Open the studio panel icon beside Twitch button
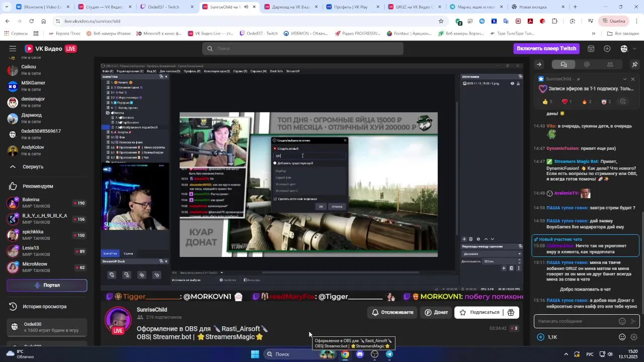Viewport: 644px width, 362px height. click(x=591, y=49)
